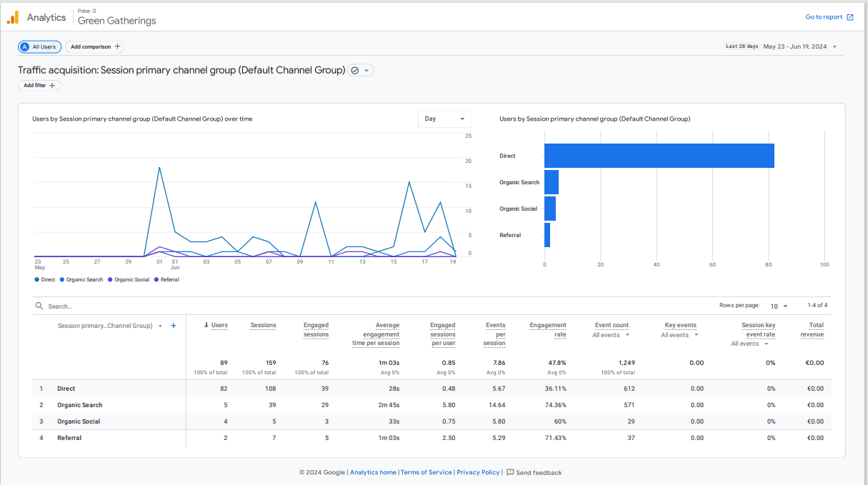Click the Go to report external-link icon

pyautogui.click(x=849, y=17)
